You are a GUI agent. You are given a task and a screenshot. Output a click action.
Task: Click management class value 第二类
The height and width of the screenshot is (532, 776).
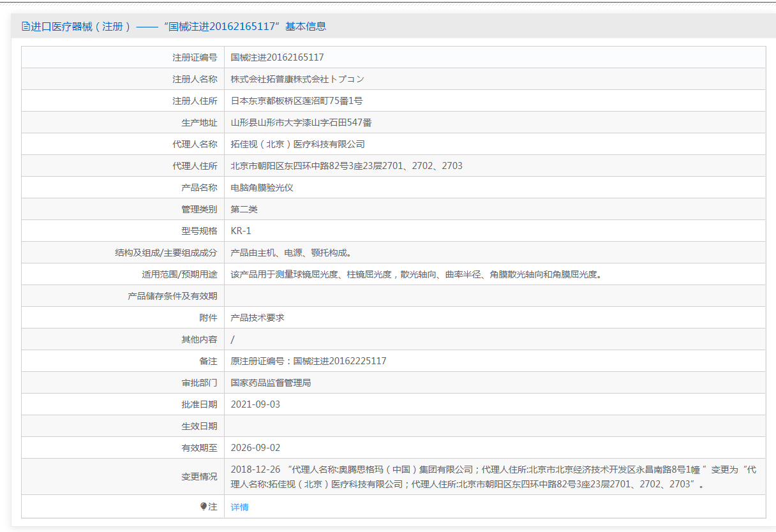coord(244,209)
